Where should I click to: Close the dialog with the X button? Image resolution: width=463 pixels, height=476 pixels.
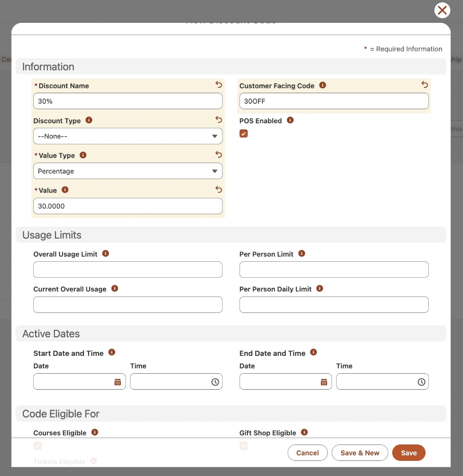pos(442,10)
